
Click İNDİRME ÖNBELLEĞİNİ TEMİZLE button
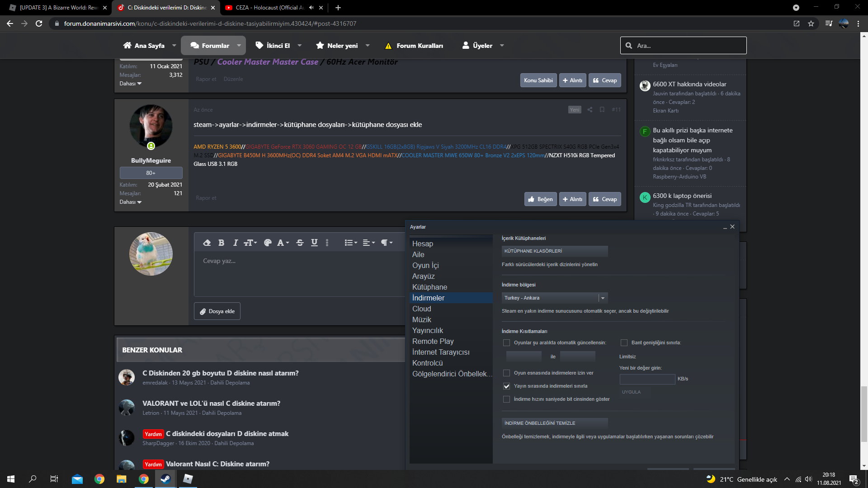click(x=555, y=423)
